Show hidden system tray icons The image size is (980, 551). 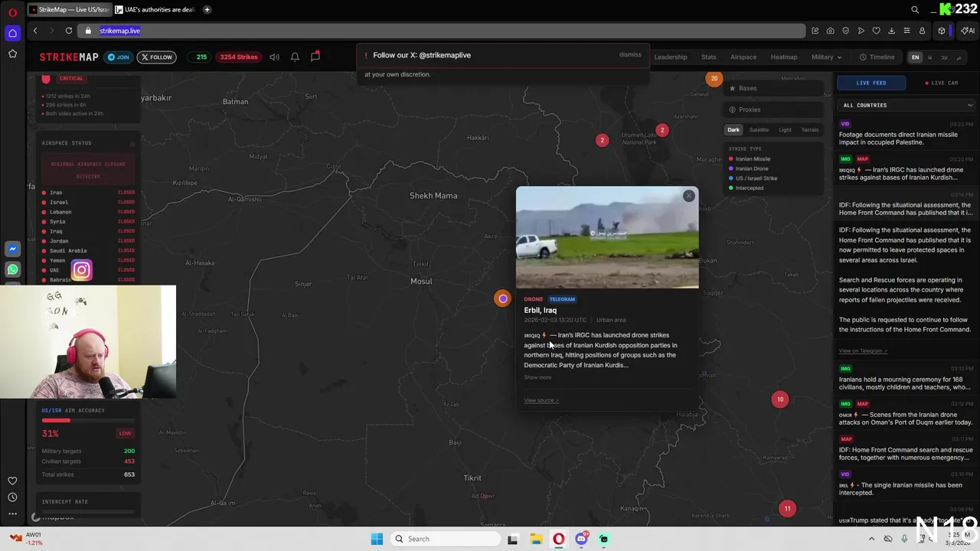tap(871, 539)
